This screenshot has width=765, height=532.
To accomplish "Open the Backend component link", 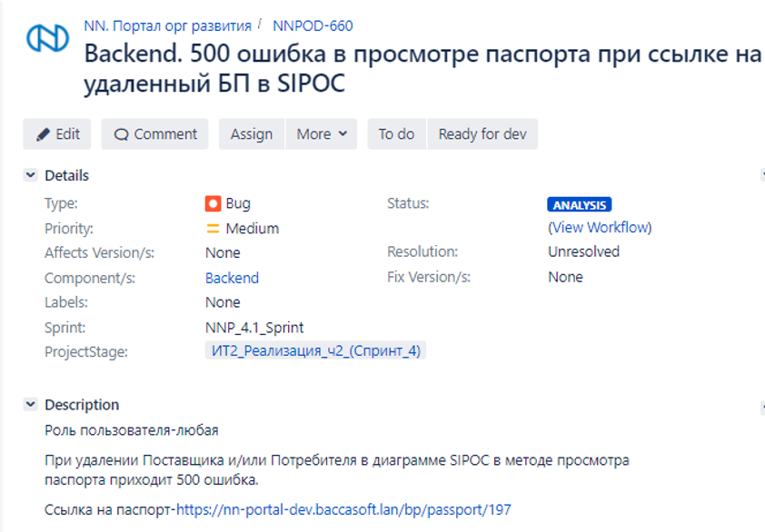I will (232, 278).
